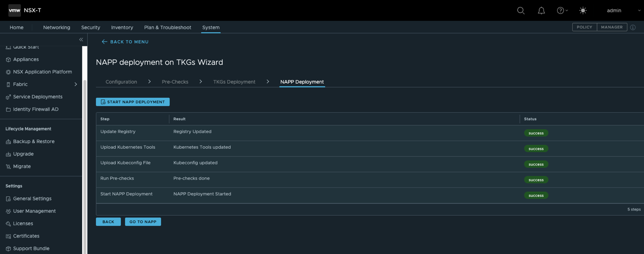
Task: Select 'Registry Updated' result text
Action: (x=192, y=131)
